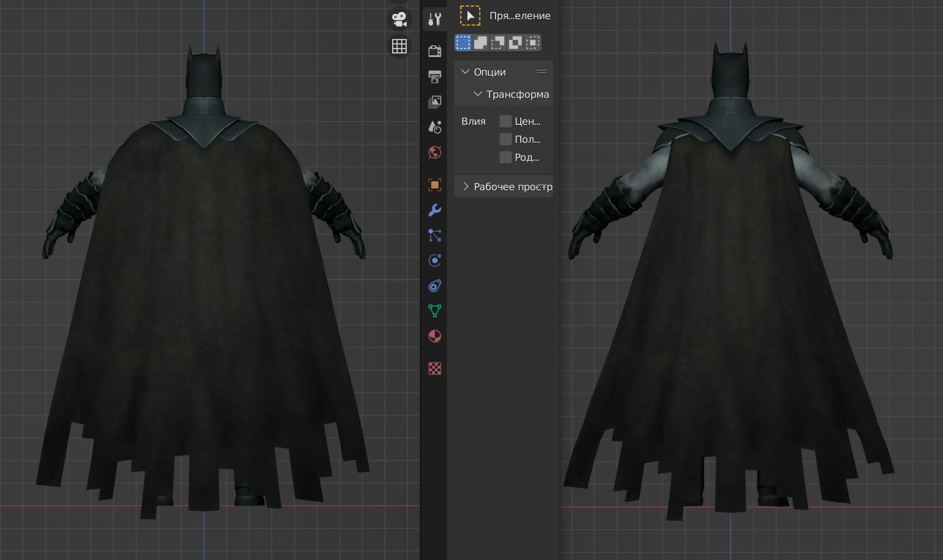Open the Render properties tab

435,51
